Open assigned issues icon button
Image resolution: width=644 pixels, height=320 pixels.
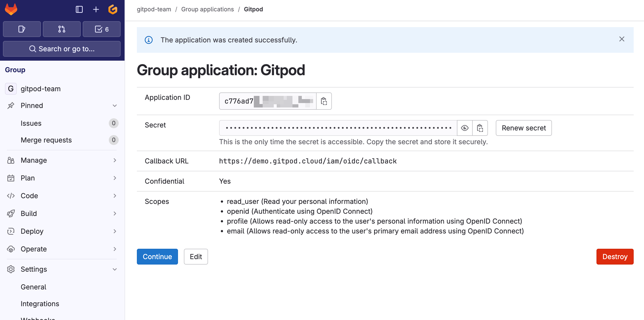click(22, 29)
